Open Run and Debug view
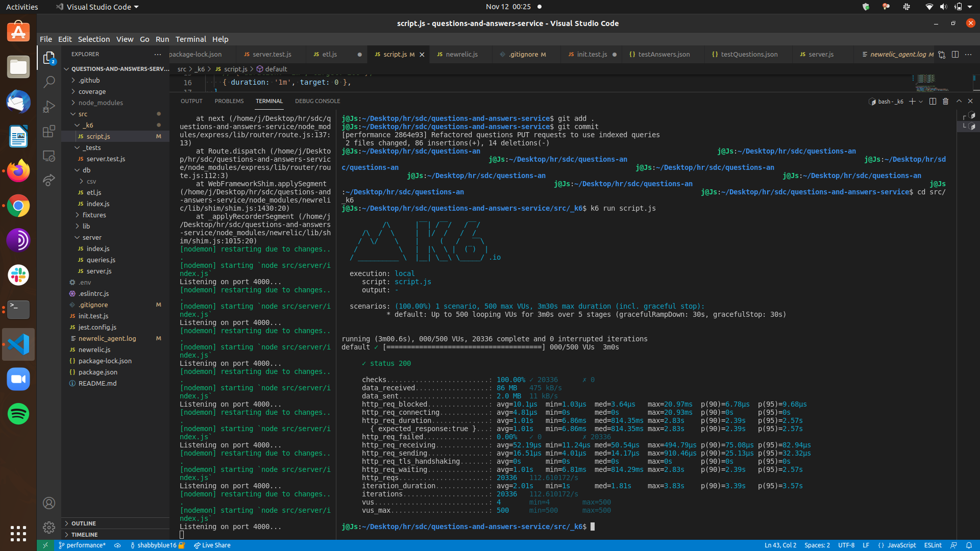The width and height of the screenshot is (980, 551). (49, 106)
